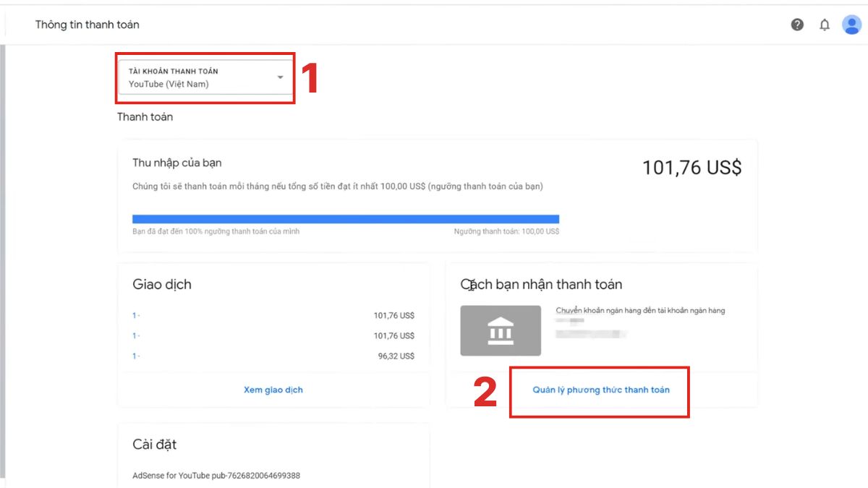868x488 pixels.
Task: Click the payment threshold progress bar
Action: tap(346, 219)
